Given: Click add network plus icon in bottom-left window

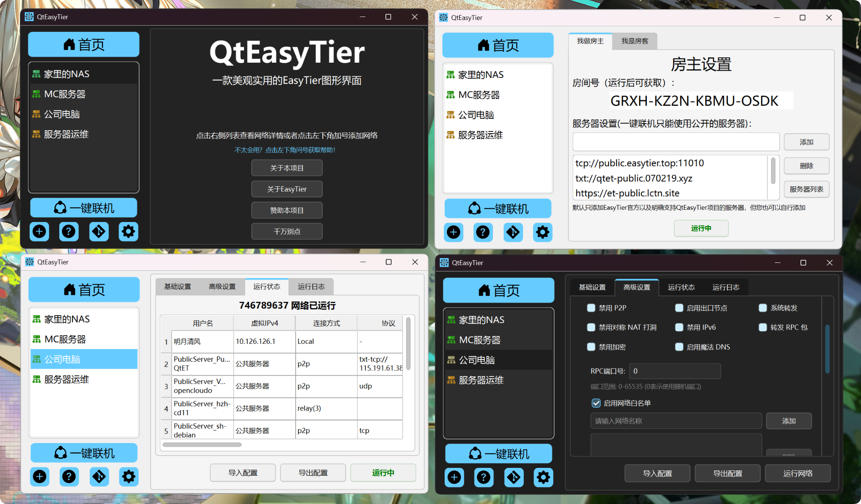Looking at the screenshot, I should 40,477.
